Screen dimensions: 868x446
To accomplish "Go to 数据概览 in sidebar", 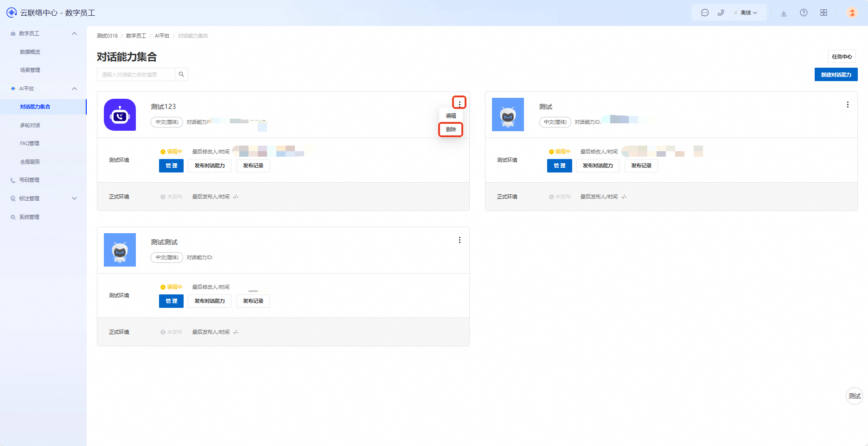I will click(x=30, y=52).
